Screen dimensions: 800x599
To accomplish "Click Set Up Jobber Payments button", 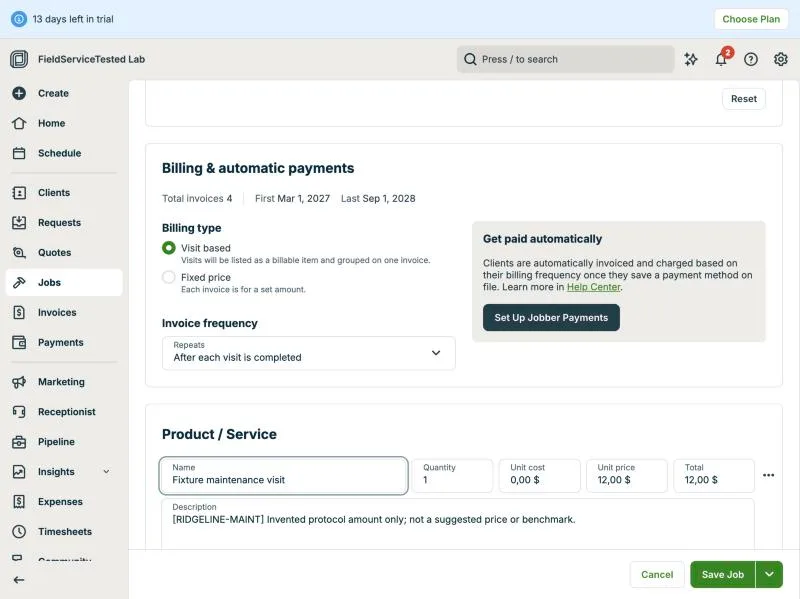I will coord(551,317).
